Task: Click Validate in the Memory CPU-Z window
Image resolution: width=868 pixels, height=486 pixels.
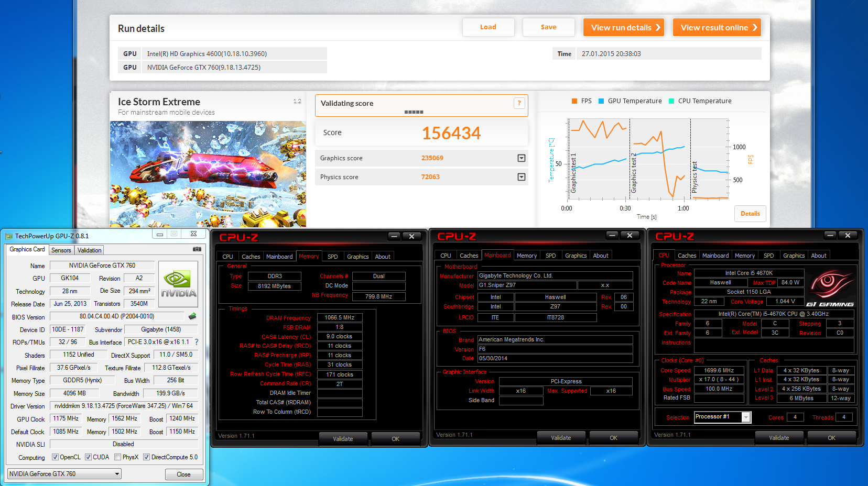Action: coord(343,439)
